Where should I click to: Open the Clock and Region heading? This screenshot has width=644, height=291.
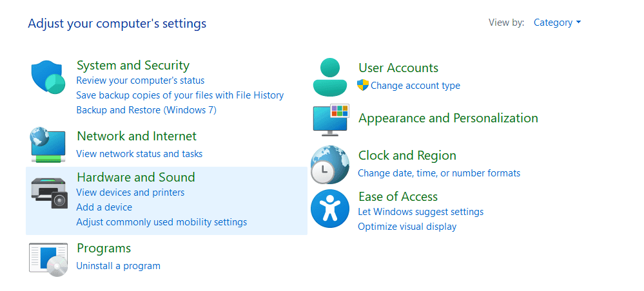click(407, 156)
